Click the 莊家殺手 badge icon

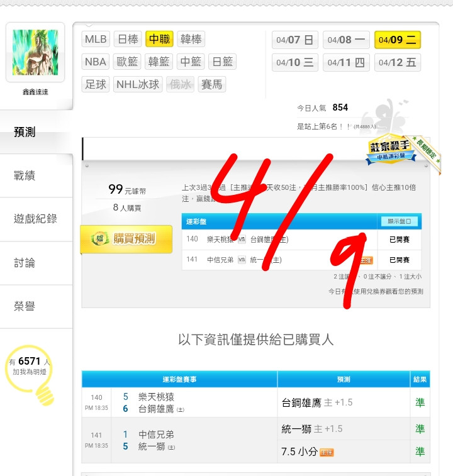click(391, 150)
